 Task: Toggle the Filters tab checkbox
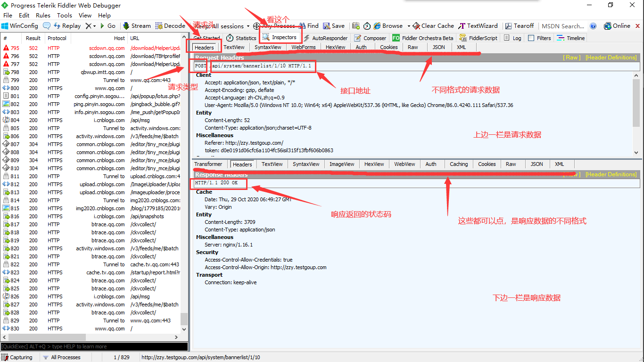pos(531,38)
